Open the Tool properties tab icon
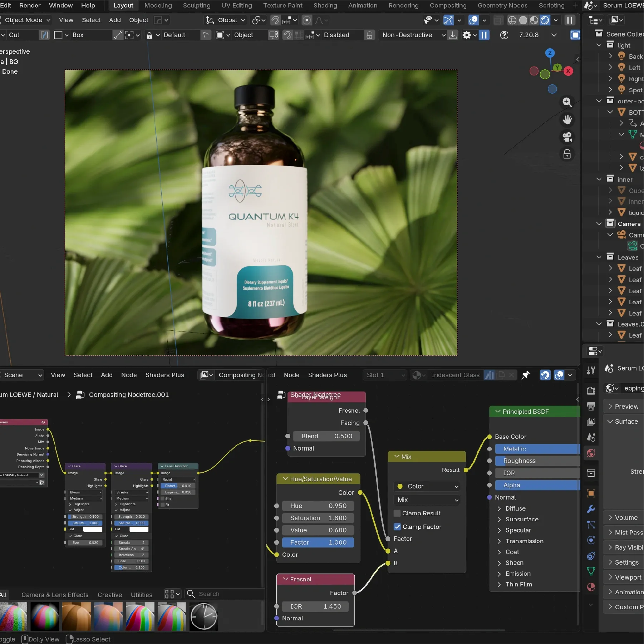Viewport: 644px width, 644px height. click(x=591, y=370)
